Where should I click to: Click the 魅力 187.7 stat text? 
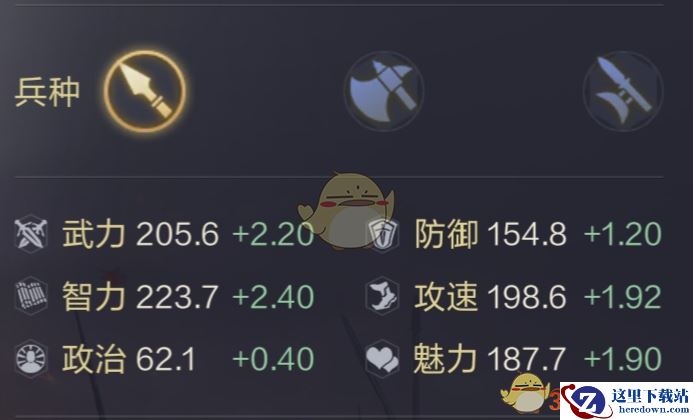(x=491, y=359)
